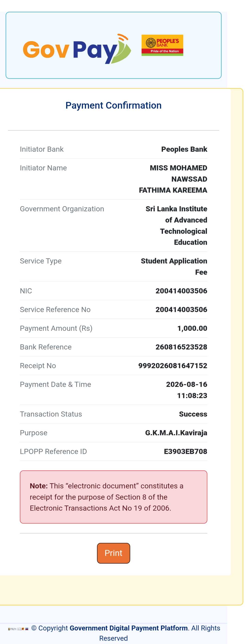Select the Receipt No value 9992026081647152
Image resolution: width=250 pixels, height=644 pixels.
coord(173,366)
